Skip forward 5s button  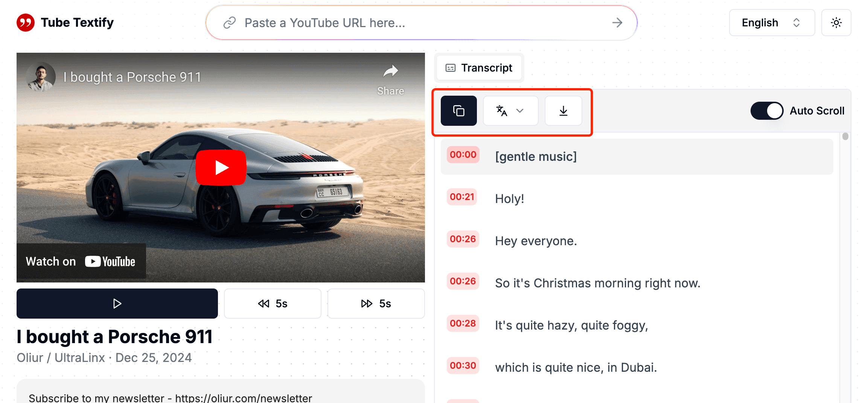tap(376, 304)
